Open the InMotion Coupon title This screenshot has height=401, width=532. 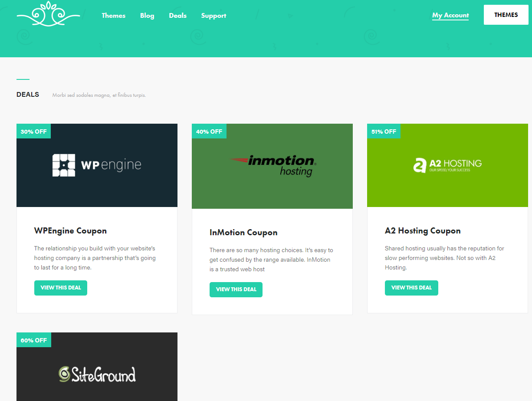coord(243,233)
